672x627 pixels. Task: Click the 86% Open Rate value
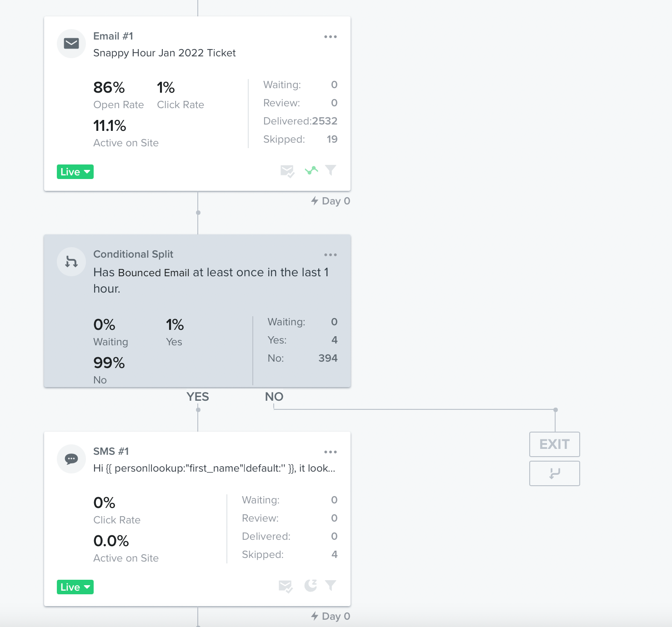pos(109,87)
